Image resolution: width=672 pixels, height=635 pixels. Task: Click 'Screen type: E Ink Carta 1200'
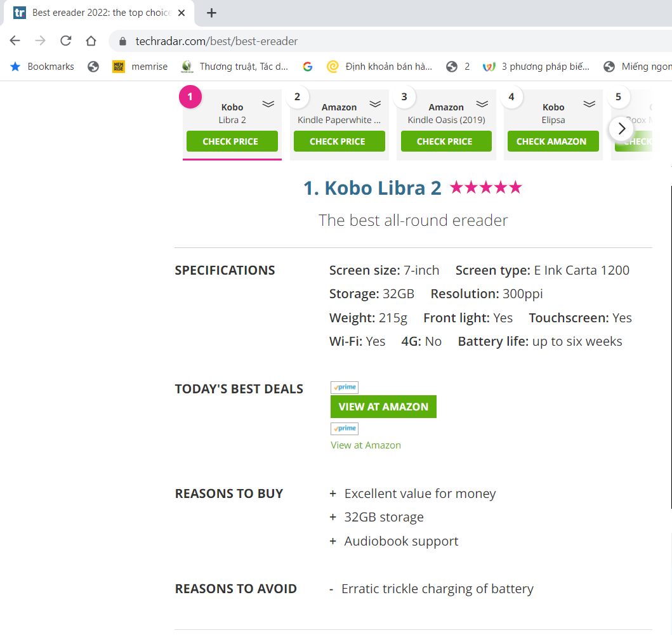point(542,270)
